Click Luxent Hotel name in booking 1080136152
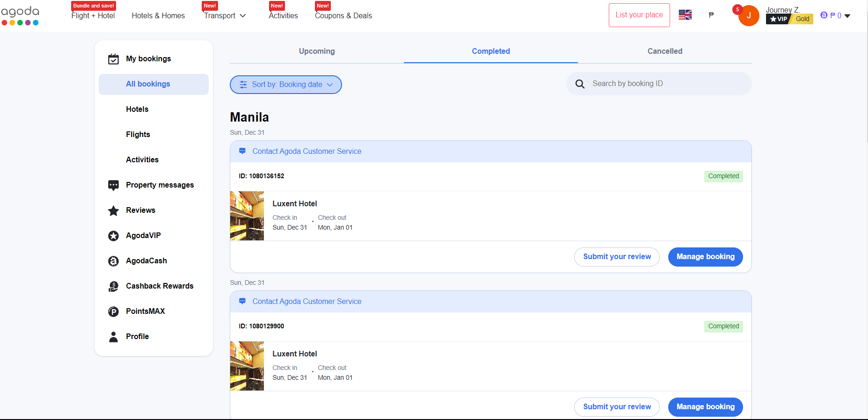Viewport: 868px width, 420px height. (x=295, y=204)
